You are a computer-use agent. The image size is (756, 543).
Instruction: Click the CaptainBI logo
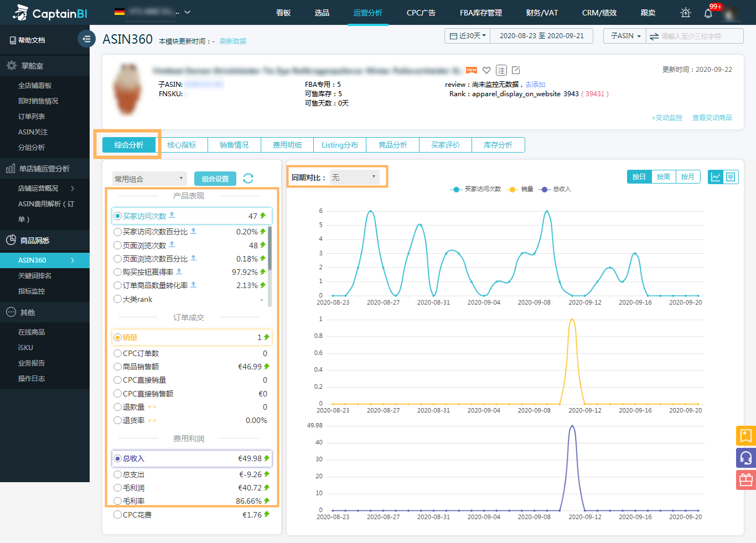[x=50, y=13]
